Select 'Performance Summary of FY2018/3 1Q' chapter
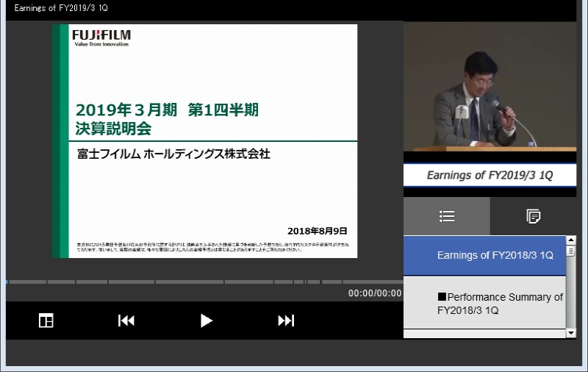Viewport: 588px width, 372px height. 484,303
